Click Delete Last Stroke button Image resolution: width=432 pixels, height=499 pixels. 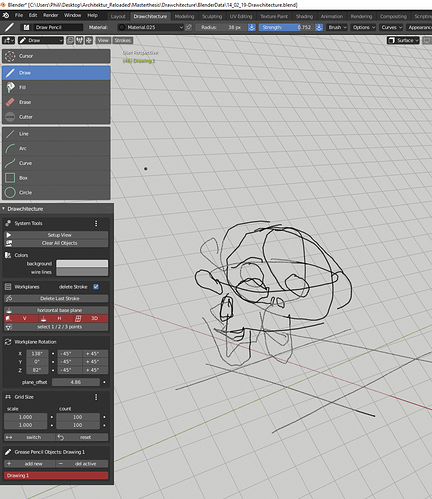tap(56, 298)
